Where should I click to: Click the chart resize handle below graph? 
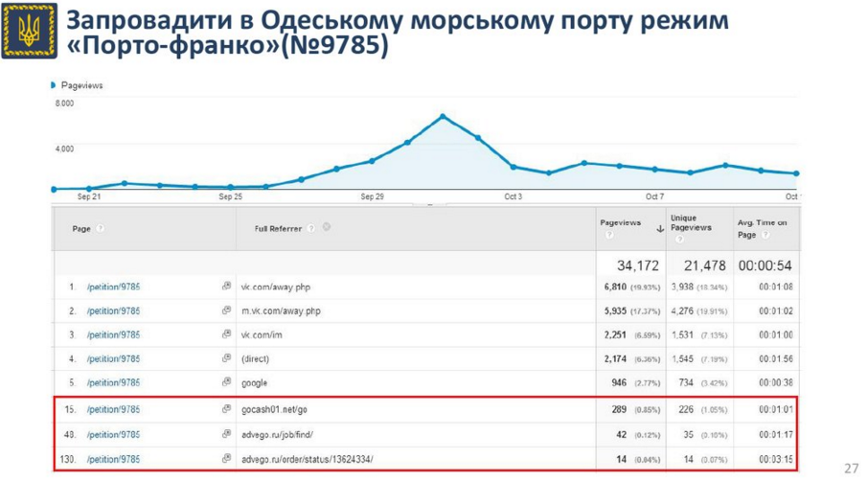point(431,204)
